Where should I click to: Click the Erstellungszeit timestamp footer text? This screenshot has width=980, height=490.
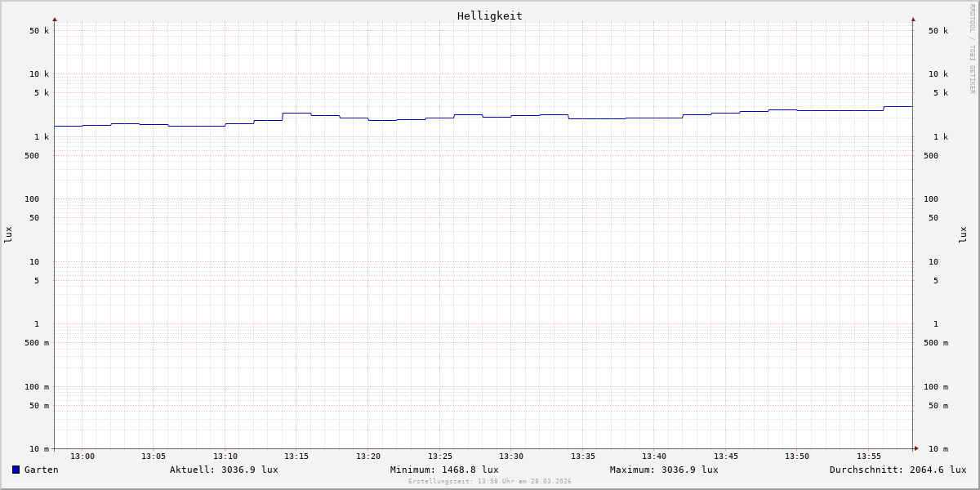pyautogui.click(x=489, y=482)
